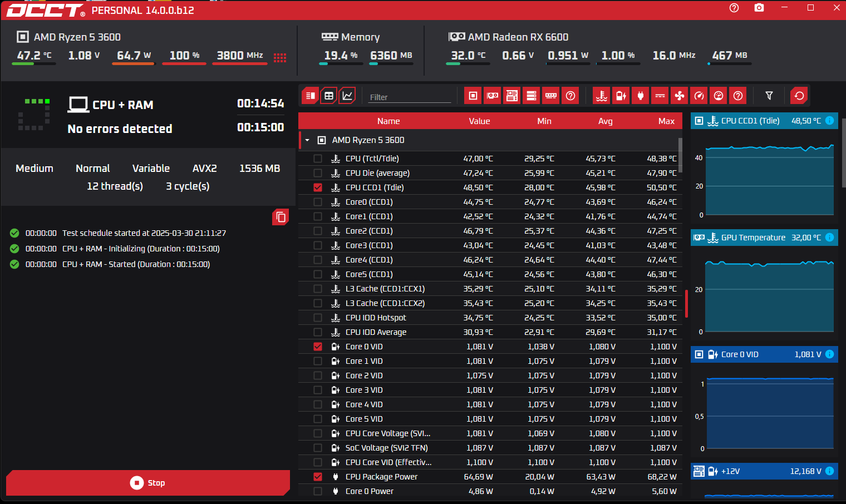The height and width of the screenshot is (504, 846).
Task: Sort sensors by the Name column header
Action: [x=388, y=121]
